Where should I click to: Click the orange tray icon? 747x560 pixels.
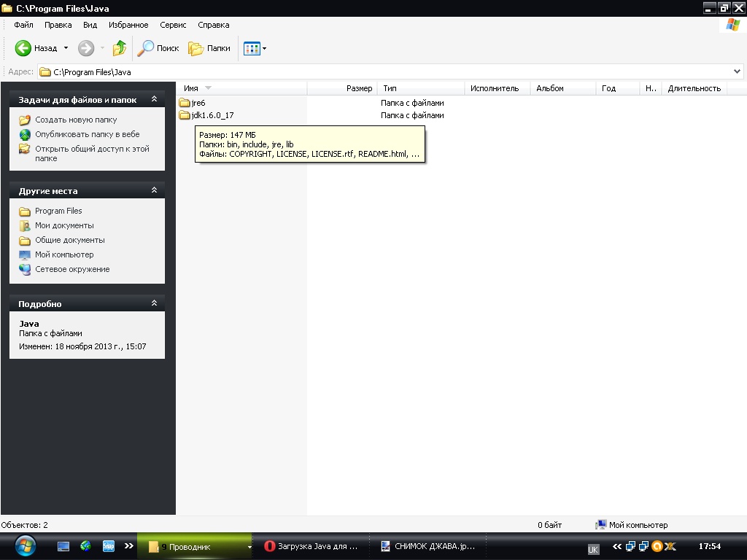coord(657,546)
